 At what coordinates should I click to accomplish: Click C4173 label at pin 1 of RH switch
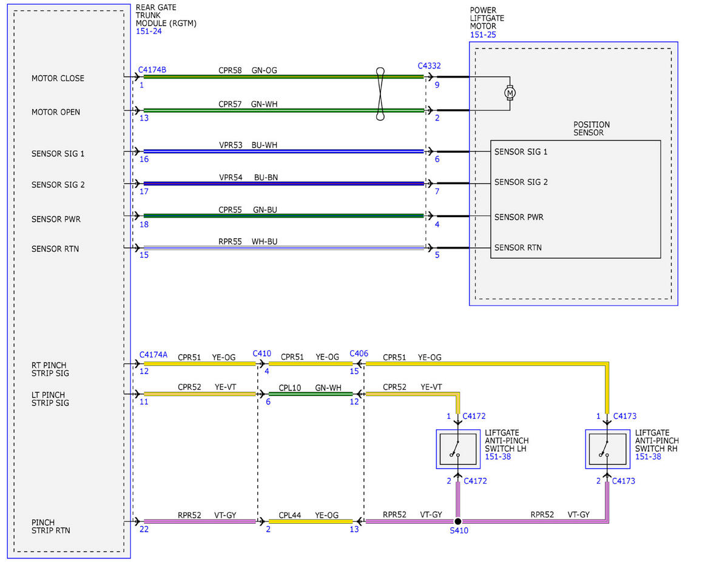(625, 416)
